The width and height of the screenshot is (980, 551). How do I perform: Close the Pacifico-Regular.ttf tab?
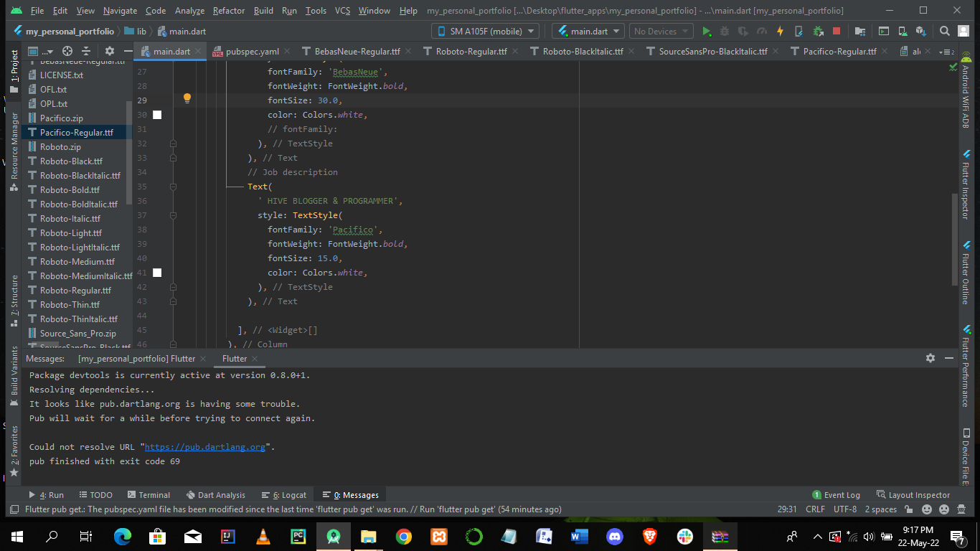pos(885,52)
